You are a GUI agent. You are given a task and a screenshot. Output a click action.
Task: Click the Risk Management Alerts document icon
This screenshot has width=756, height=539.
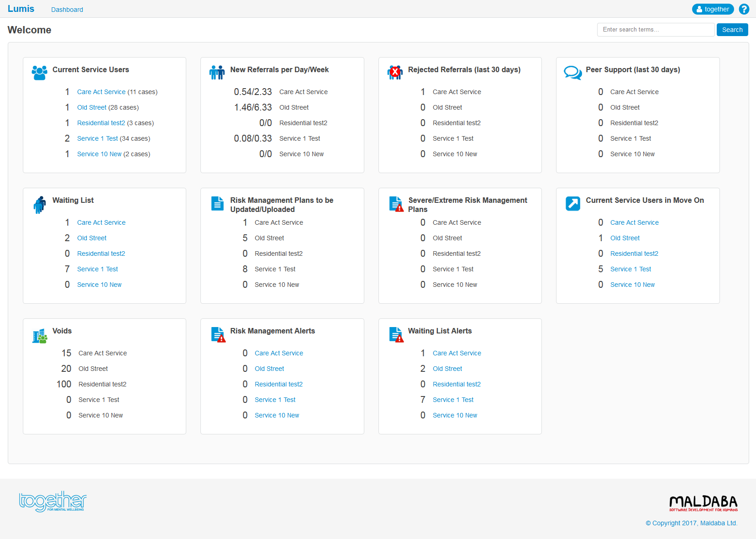click(218, 334)
